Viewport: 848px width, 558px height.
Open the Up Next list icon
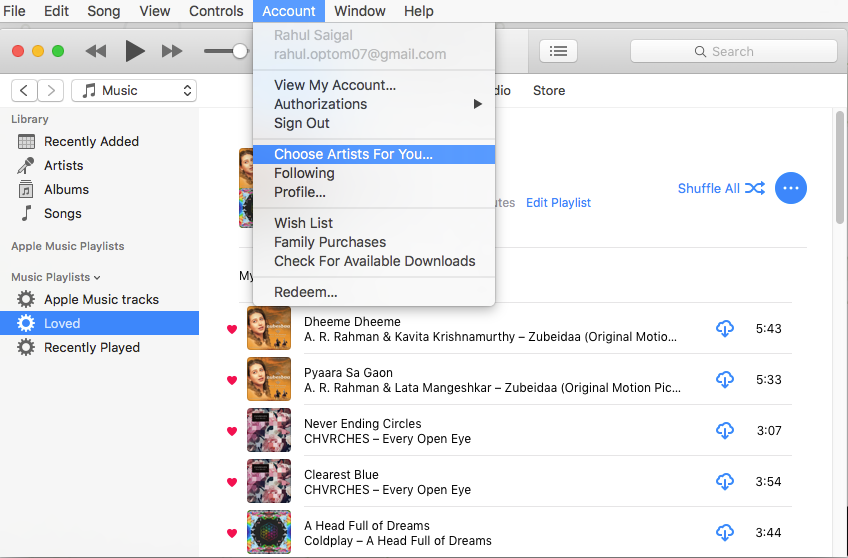coord(558,51)
